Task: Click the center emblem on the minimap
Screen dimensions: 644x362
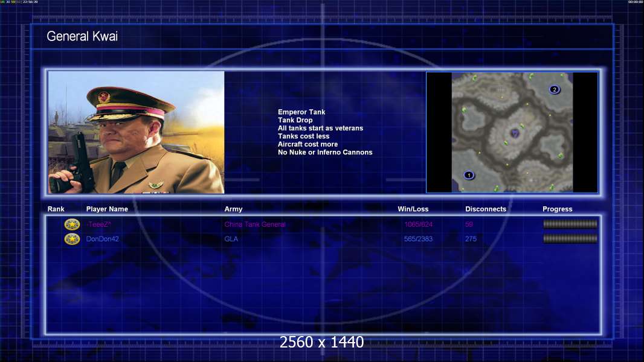Action: click(515, 133)
